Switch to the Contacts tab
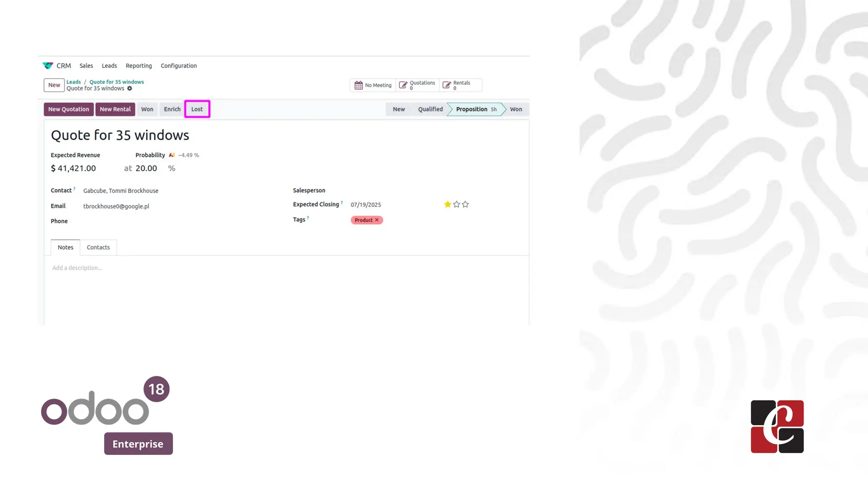 98,247
